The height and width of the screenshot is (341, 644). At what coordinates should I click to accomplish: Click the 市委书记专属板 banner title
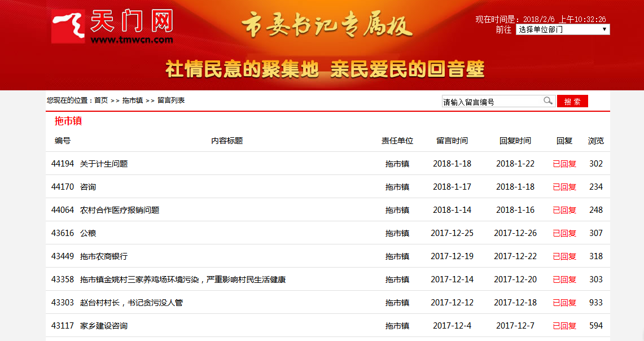coord(327,24)
